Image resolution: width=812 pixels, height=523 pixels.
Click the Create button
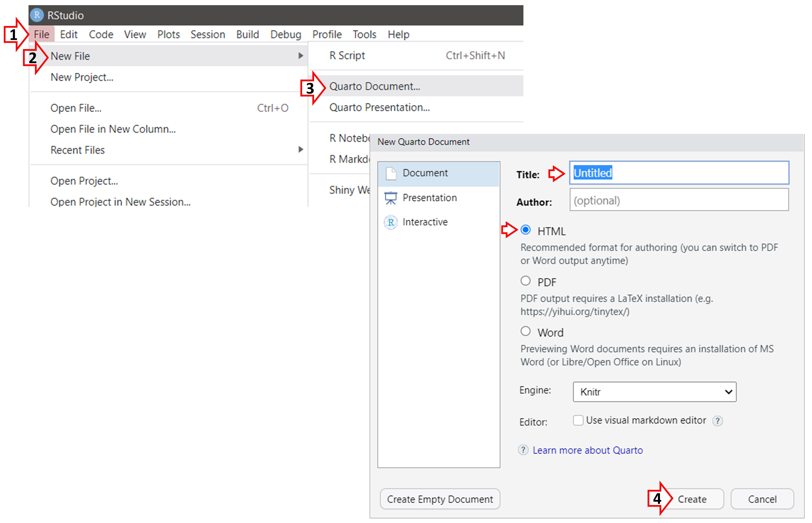[692, 499]
